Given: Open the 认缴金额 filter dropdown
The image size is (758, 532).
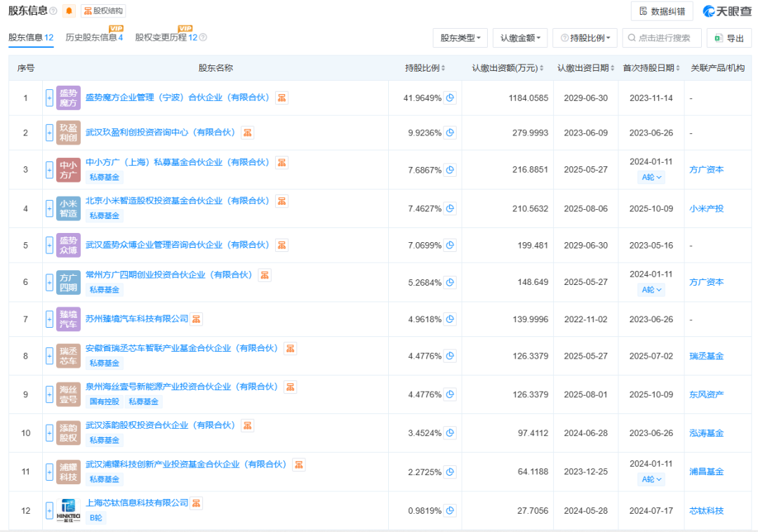Looking at the screenshot, I should (x=519, y=38).
